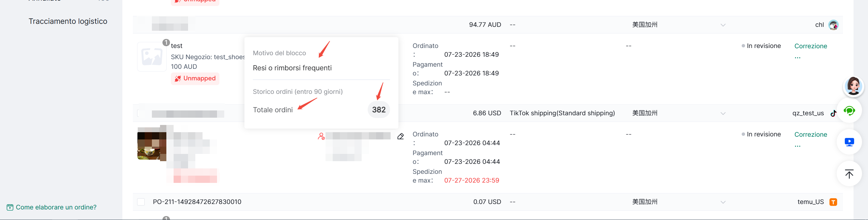The height and width of the screenshot is (220, 868).
Task: Click the chl store avatar icon
Action: (x=833, y=25)
